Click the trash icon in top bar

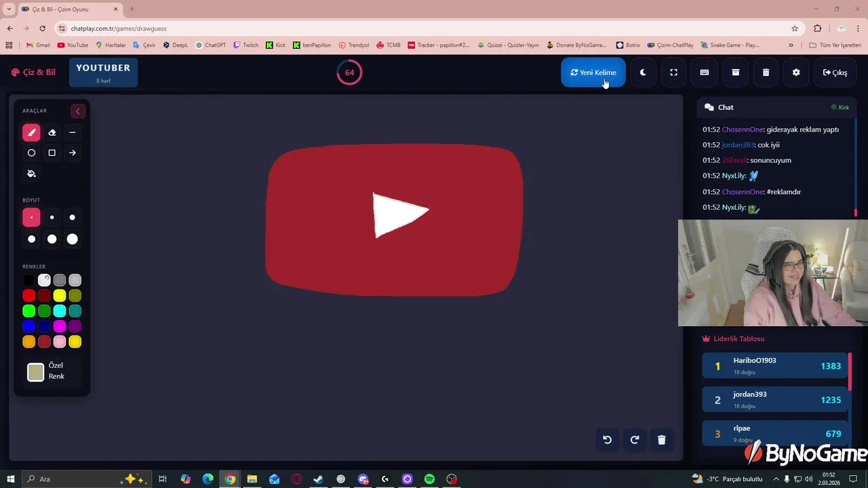coord(766,73)
